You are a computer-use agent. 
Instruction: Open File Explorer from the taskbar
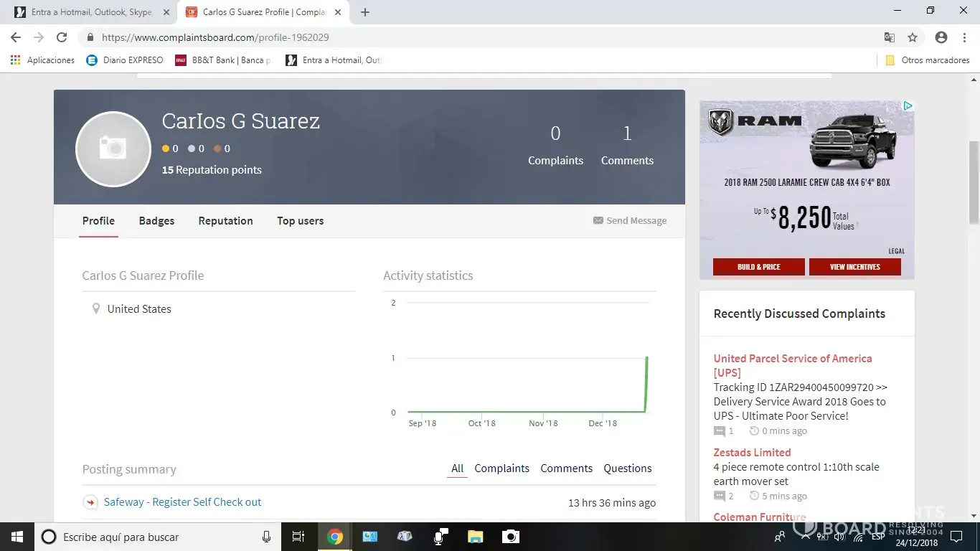pos(475,537)
